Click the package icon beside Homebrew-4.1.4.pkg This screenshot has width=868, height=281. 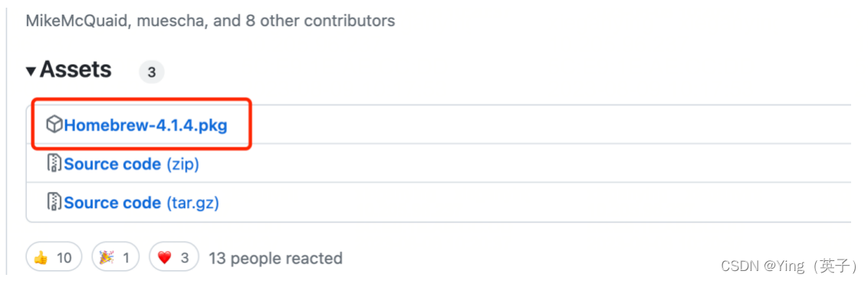54,125
